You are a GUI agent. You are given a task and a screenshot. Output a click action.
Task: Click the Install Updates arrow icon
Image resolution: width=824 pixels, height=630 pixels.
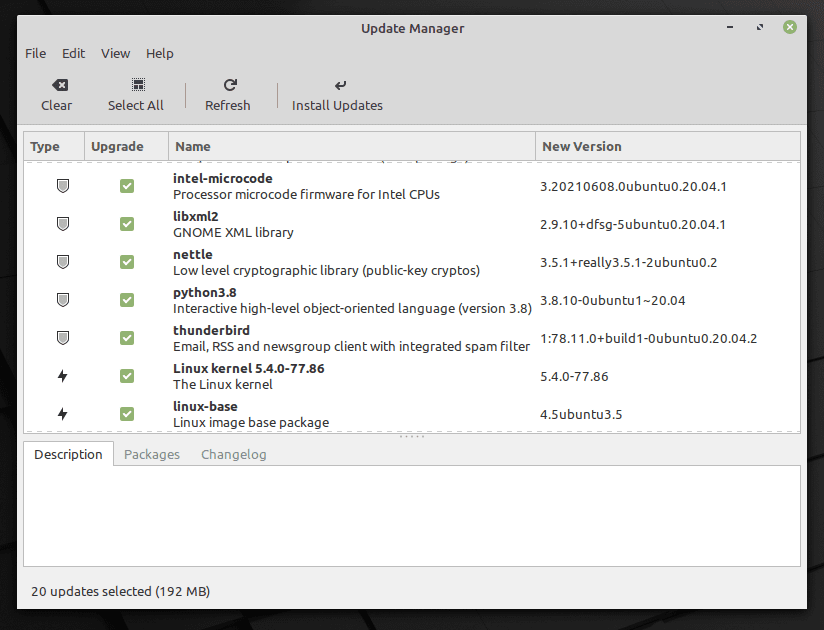tap(337, 86)
